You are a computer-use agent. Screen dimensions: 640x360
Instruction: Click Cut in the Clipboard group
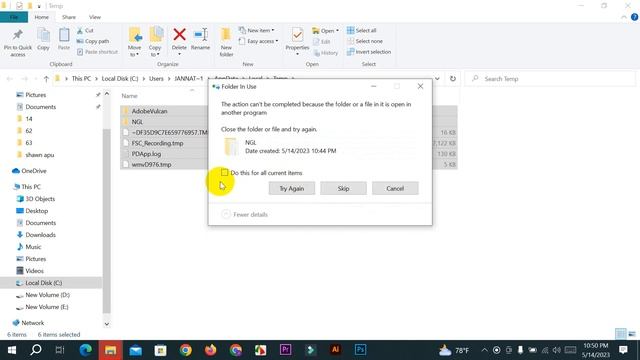coord(85,31)
